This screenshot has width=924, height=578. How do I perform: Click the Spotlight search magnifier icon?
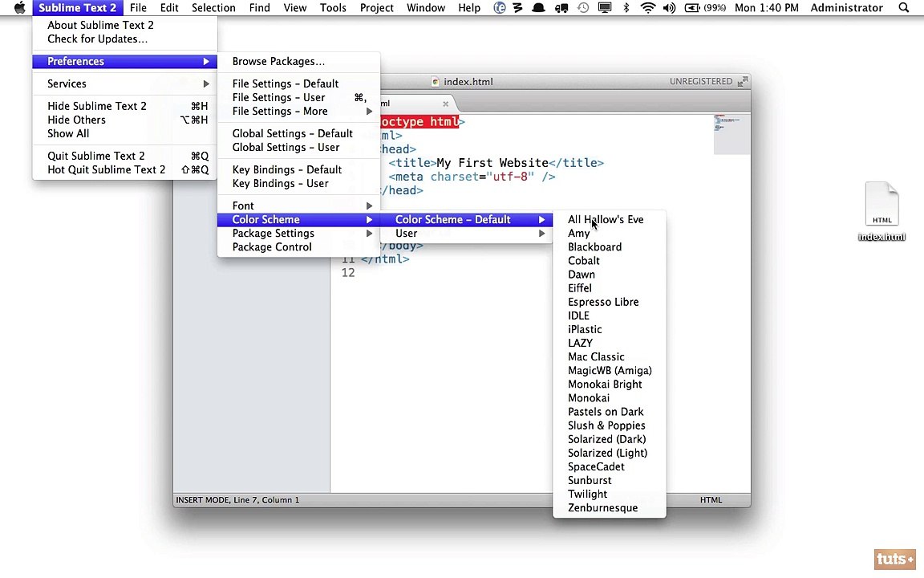click(x=903, y=8)
